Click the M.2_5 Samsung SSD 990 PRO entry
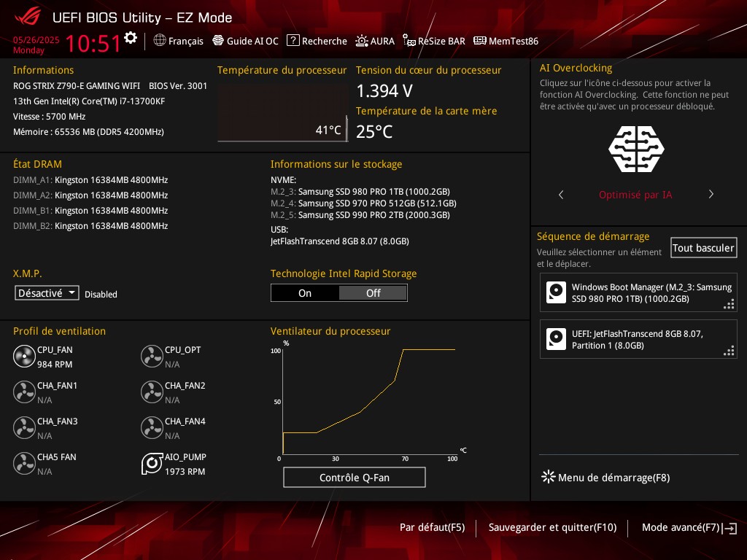 tap(360, 215)
